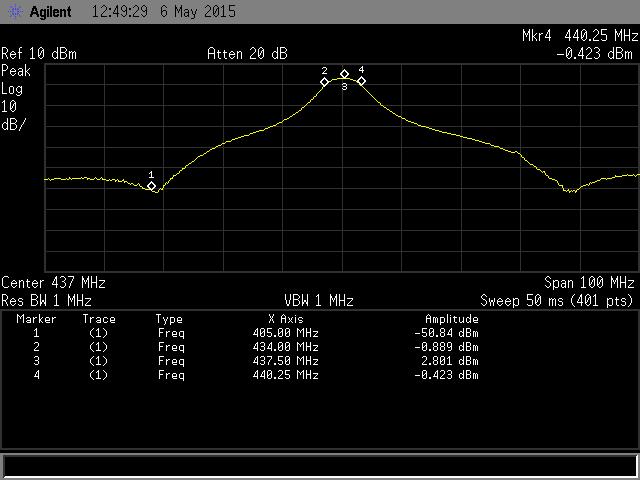Click the Peak detector mode label
Viewport: 640px width, 480px height.
click(x=16, y=71)
